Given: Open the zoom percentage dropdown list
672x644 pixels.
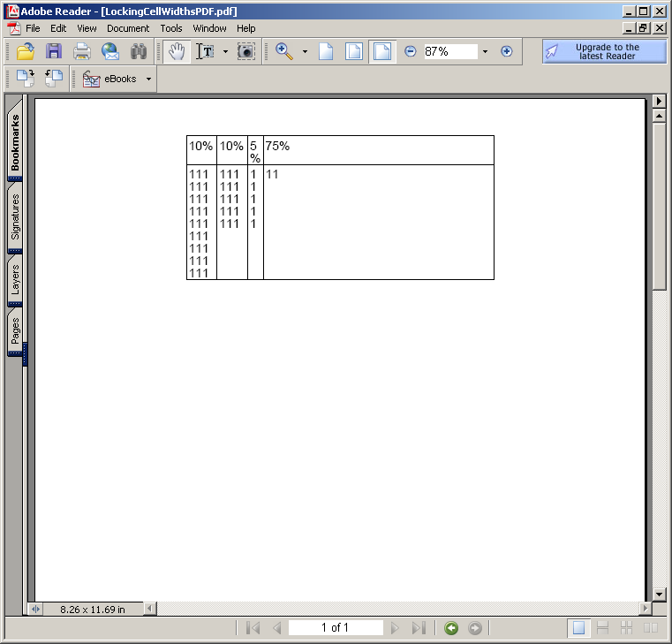Looking at the screenshot, I should pyautogui.click(x=485, y=51).
